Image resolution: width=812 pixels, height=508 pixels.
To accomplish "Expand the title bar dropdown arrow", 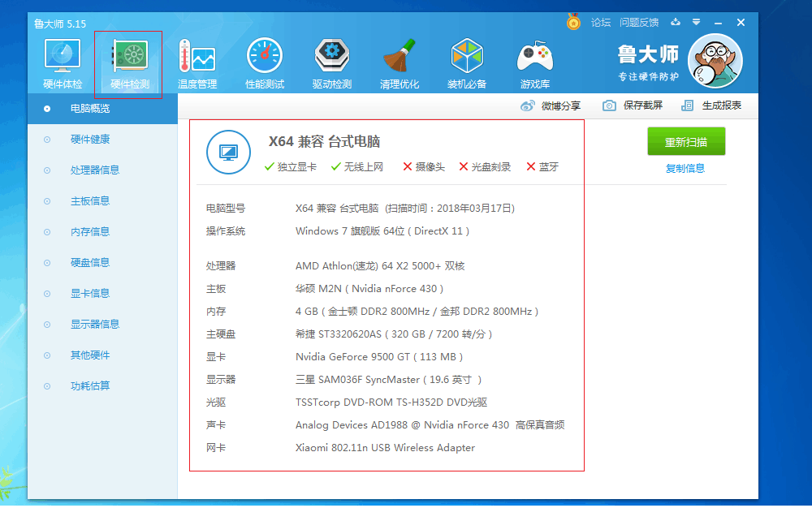I will pyautogui.click(x=697, y=22).
